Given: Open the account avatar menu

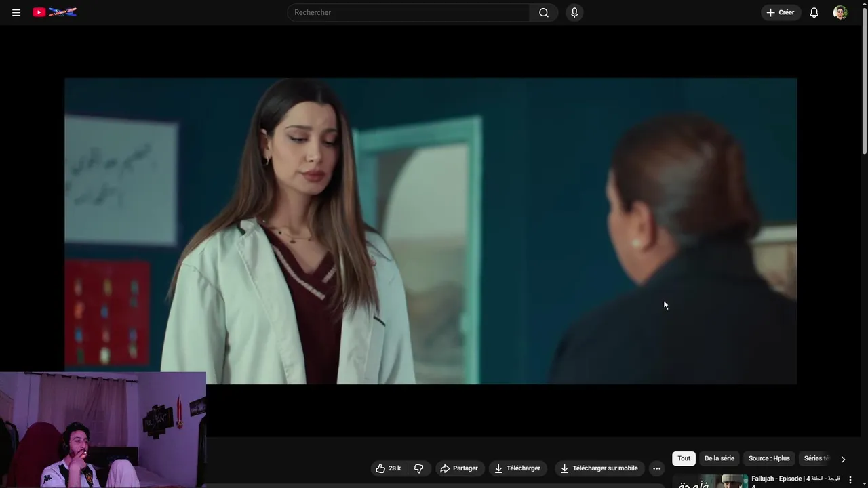Looking at the screenshot, I should (840, 12).
